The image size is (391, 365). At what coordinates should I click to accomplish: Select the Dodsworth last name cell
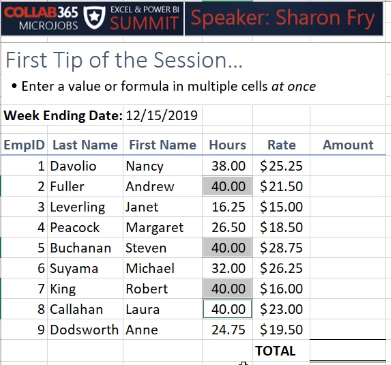point(85,330)
